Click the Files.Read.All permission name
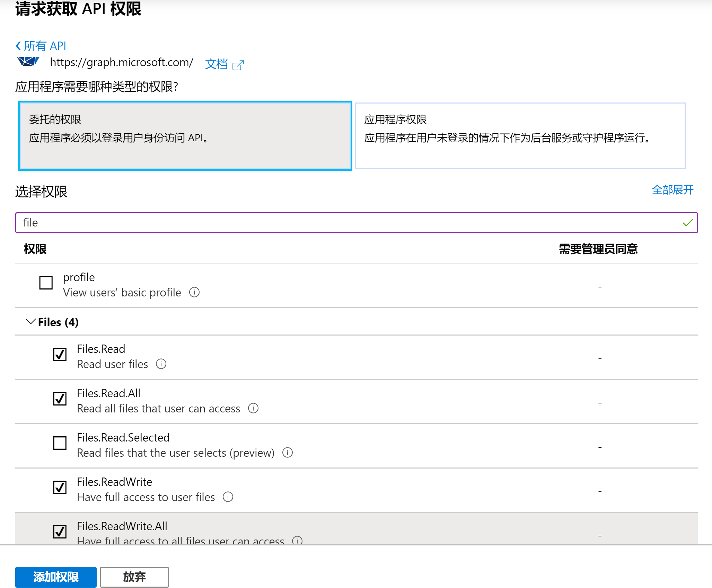Screen dimensions: 712x588 click(x=108, y=393)
